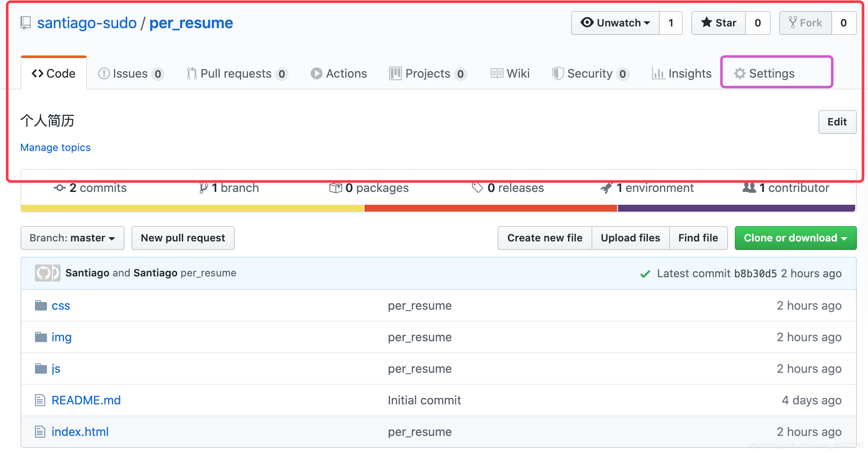Click the README.md file icon
Screen dimensions: 868x453
pos(40,400)
